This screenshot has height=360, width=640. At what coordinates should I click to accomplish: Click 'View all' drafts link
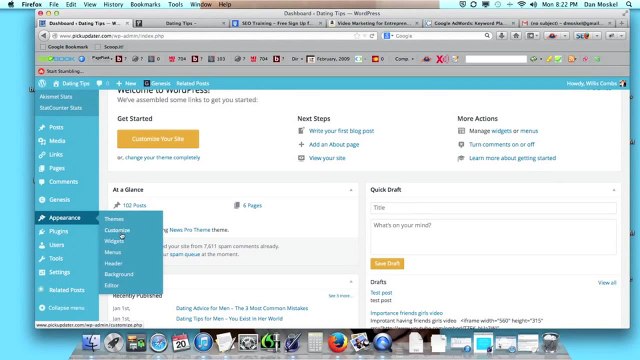pos(607,282)
